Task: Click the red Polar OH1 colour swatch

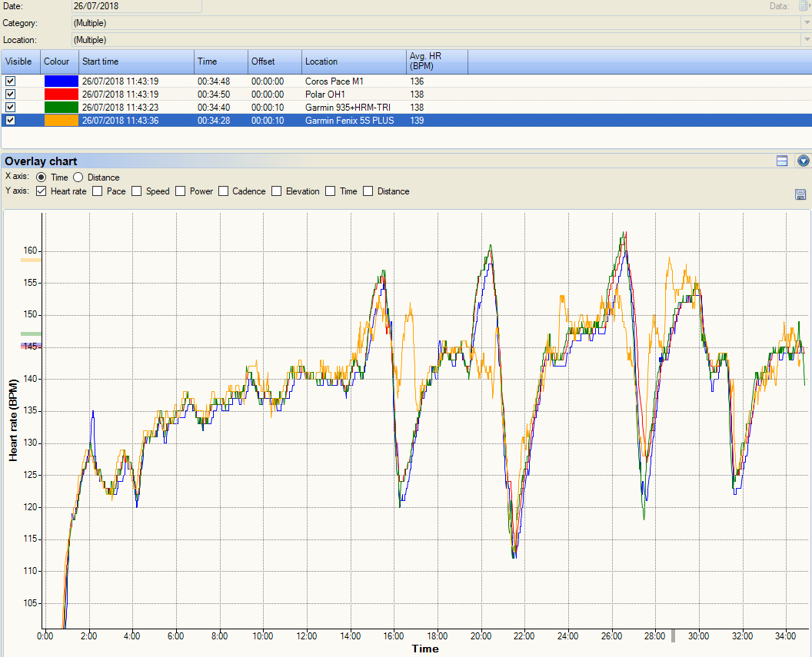Action: pos(61,94)
